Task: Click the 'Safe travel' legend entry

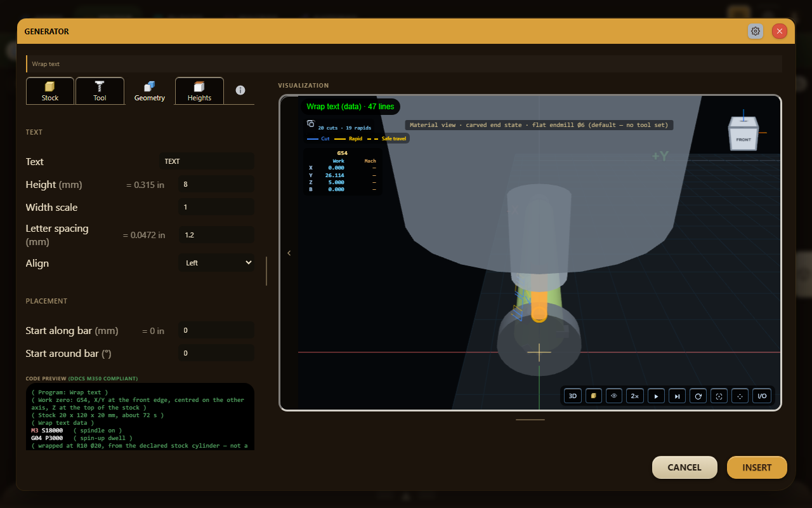Action: point(387,138)
